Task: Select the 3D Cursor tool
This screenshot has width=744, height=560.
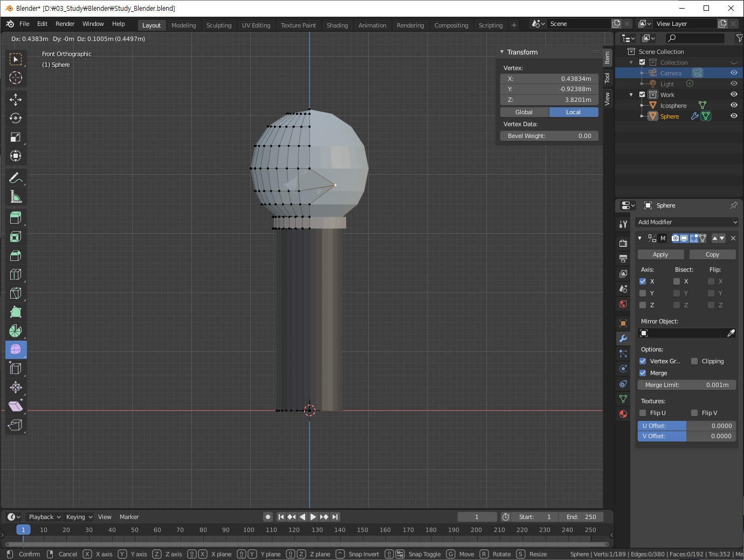Action: point(16,78)
